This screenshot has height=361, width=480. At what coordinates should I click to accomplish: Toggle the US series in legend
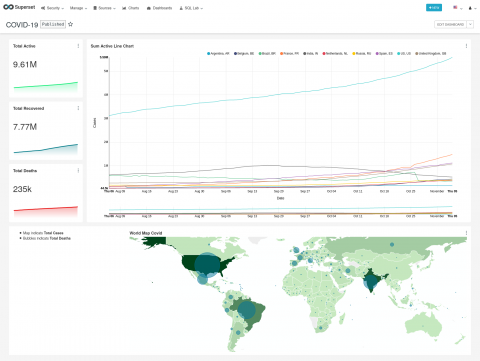[404, 53]
